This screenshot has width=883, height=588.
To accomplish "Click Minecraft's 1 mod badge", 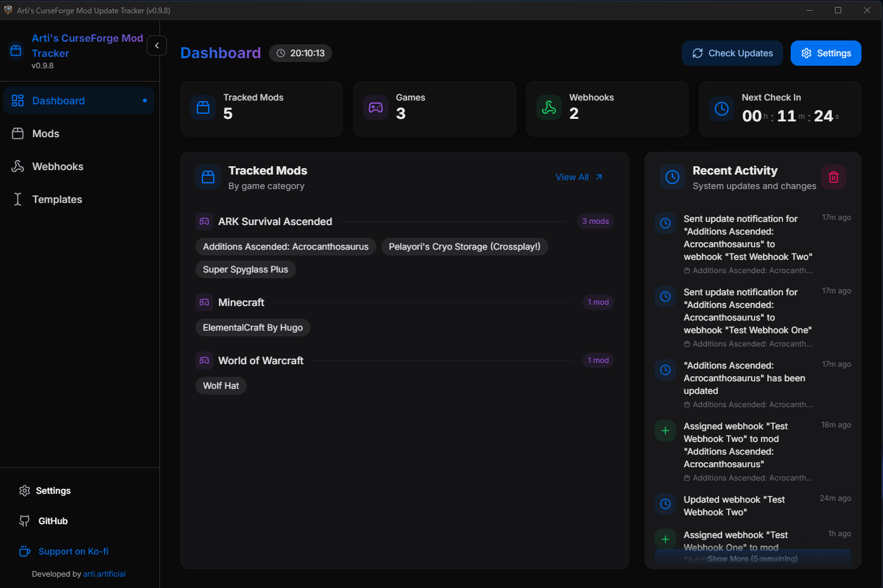I will (x=598, y=302).
